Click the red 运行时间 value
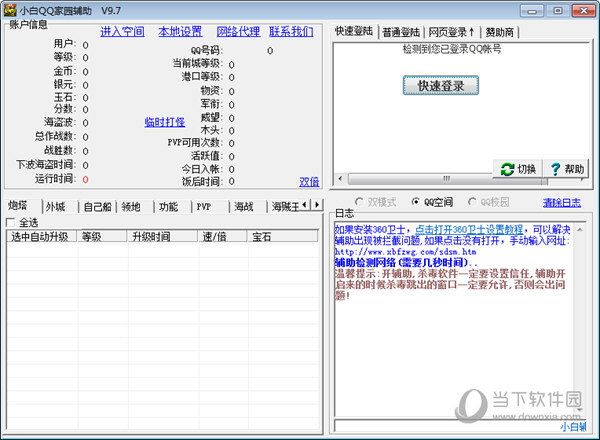 [x=85, y=179]
